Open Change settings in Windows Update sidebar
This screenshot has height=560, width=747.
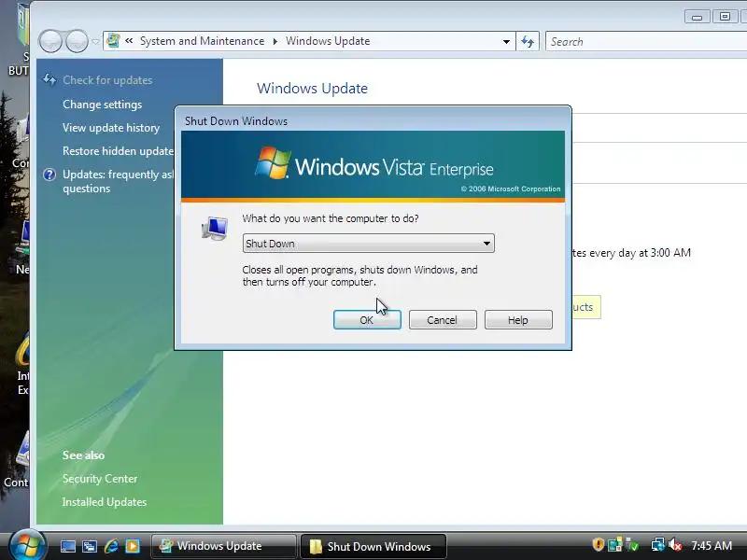click(x=103, y=105)
